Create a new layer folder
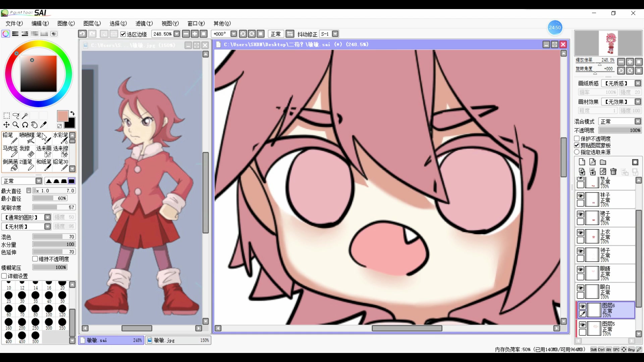This screenshot has height=362, width=644. pos(603,162)
